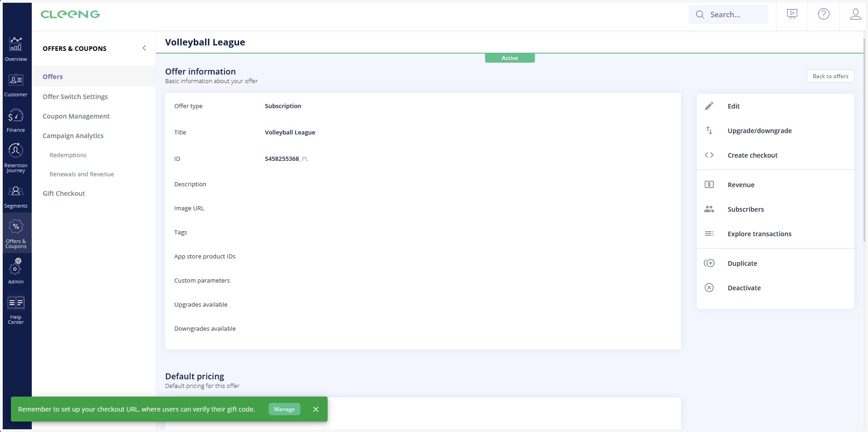This screenshot has height=432, width=868.
Task: Click the OFFERS & COUPONS panel title
Action: 74,49
